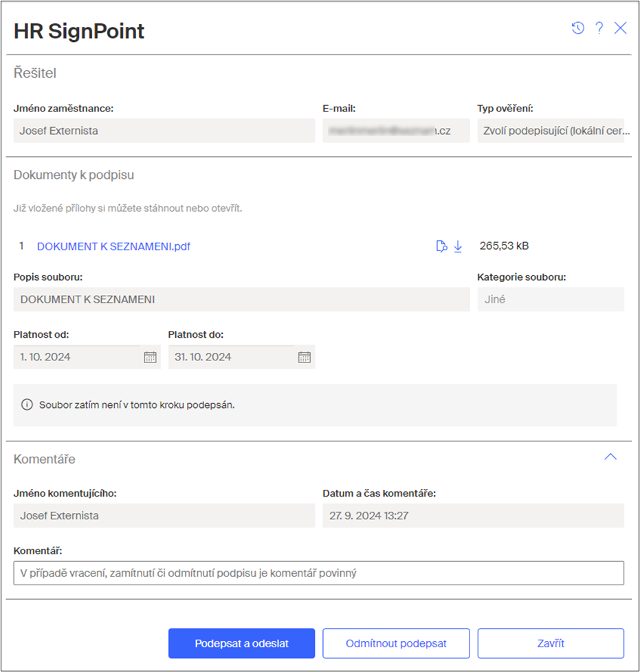Viewport: 640px width, 672px height.
Task: Collapse the Komentáře section
Action: click(610, 457)
